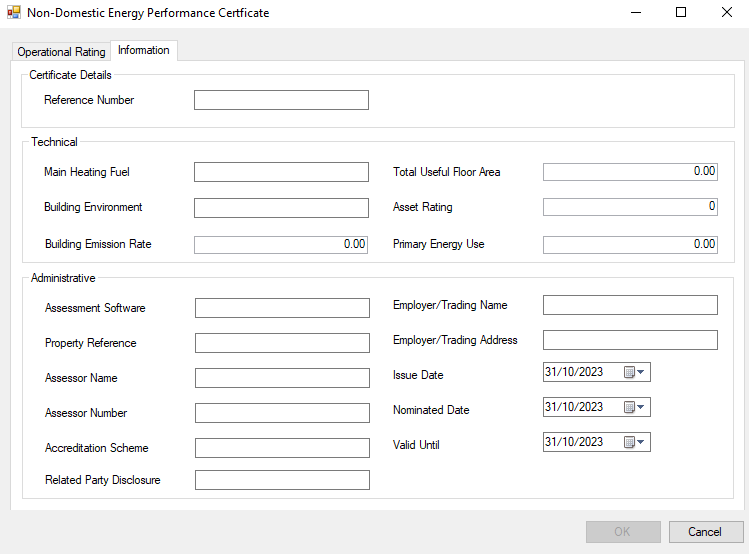Focus the Related Party Disclosure field

coord(282,480)
